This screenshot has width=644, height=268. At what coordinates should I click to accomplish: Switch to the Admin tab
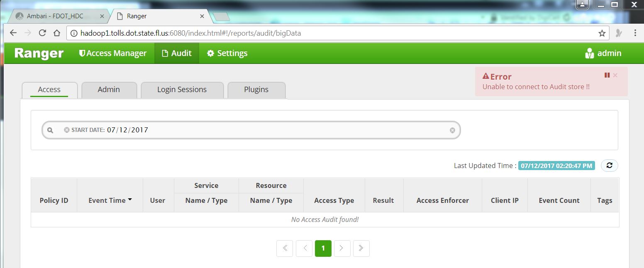(109, 89)
